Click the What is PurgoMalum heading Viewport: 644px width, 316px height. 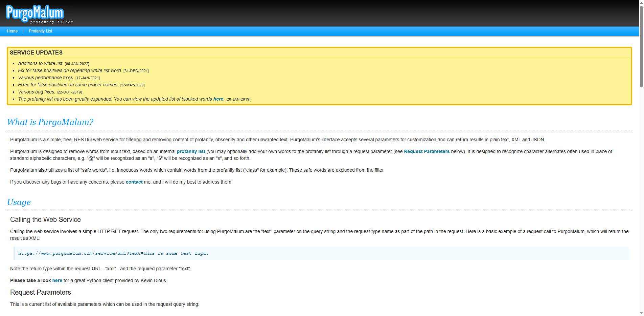(x=50, y=122)
